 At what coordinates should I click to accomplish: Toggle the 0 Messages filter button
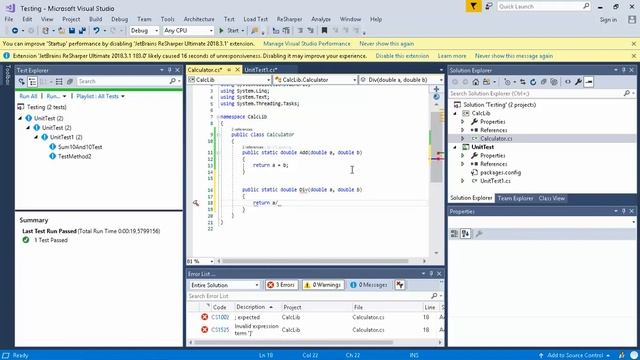369,285
